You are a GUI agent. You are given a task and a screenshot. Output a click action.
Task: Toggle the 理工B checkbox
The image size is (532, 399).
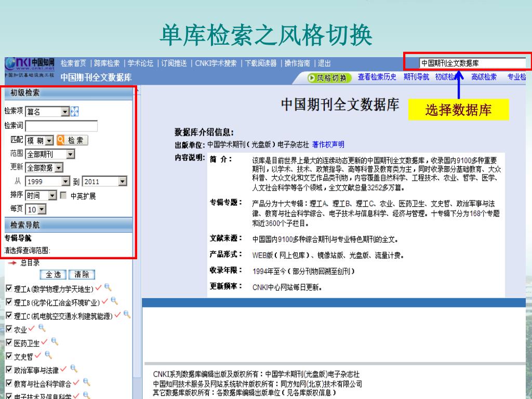pyautogui.click(x=9, y=302)
